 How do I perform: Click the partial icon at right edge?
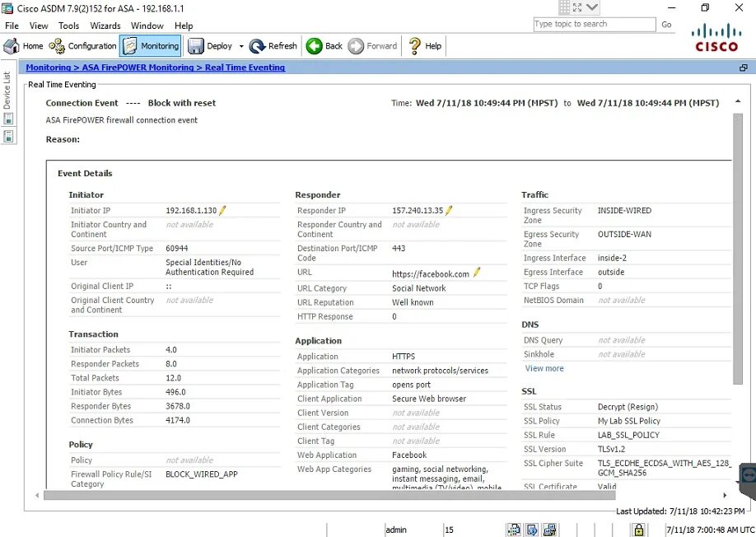747,476
